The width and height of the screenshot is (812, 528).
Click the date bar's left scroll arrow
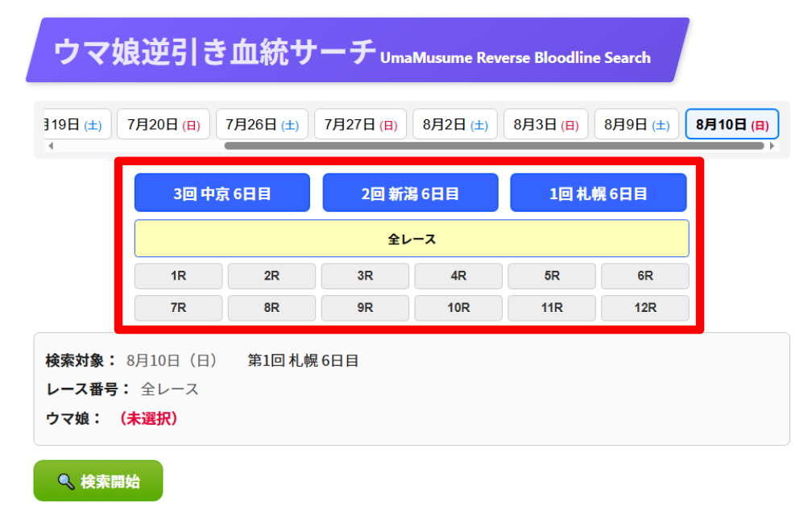point(51,146)
